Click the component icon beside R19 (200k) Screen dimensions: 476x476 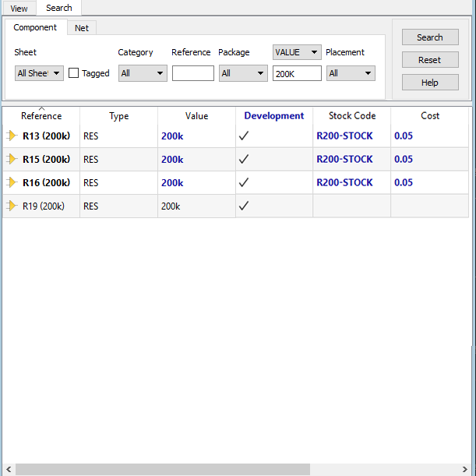[12, 206]
